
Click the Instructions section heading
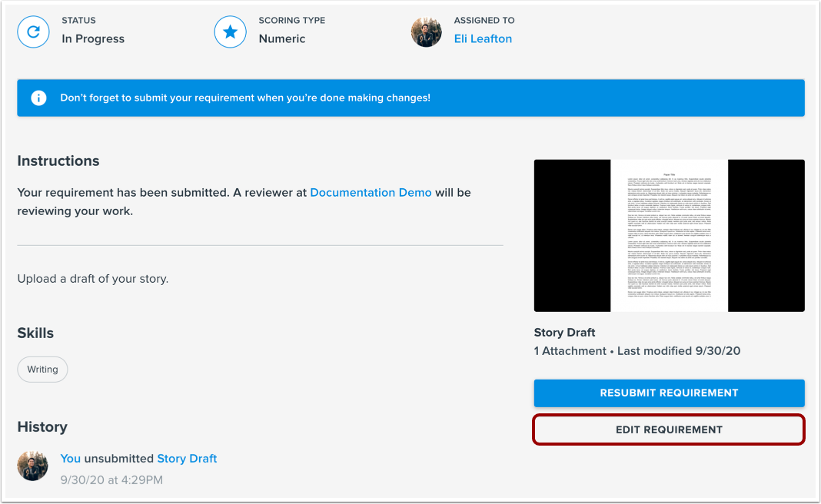tap(58, 161)
